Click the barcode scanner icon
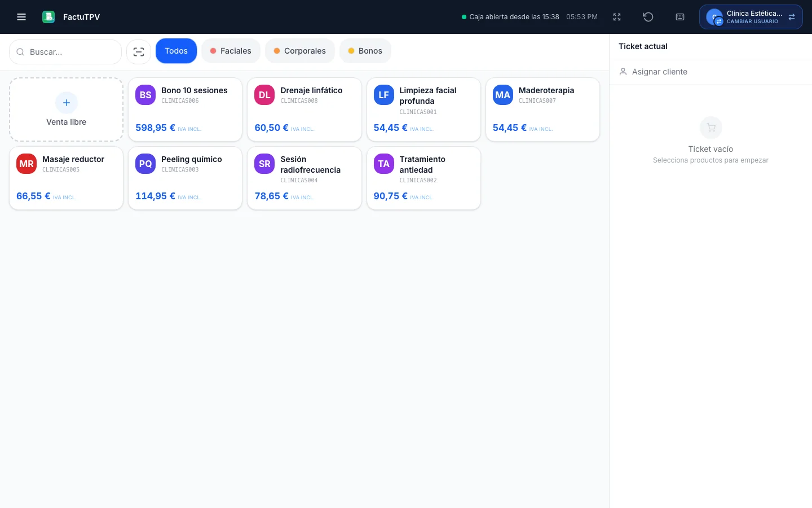The image size is (812, 508). [x=139, y=52]
